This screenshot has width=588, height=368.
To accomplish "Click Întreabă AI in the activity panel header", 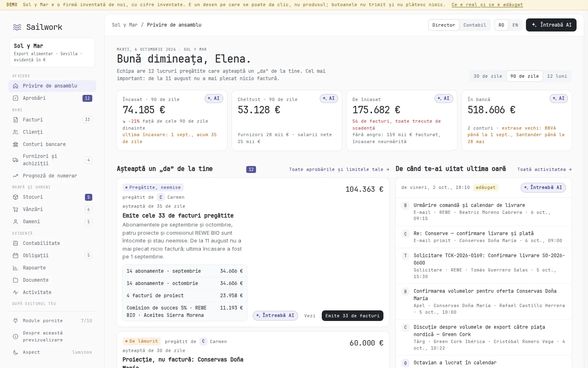I will [543, 188].
